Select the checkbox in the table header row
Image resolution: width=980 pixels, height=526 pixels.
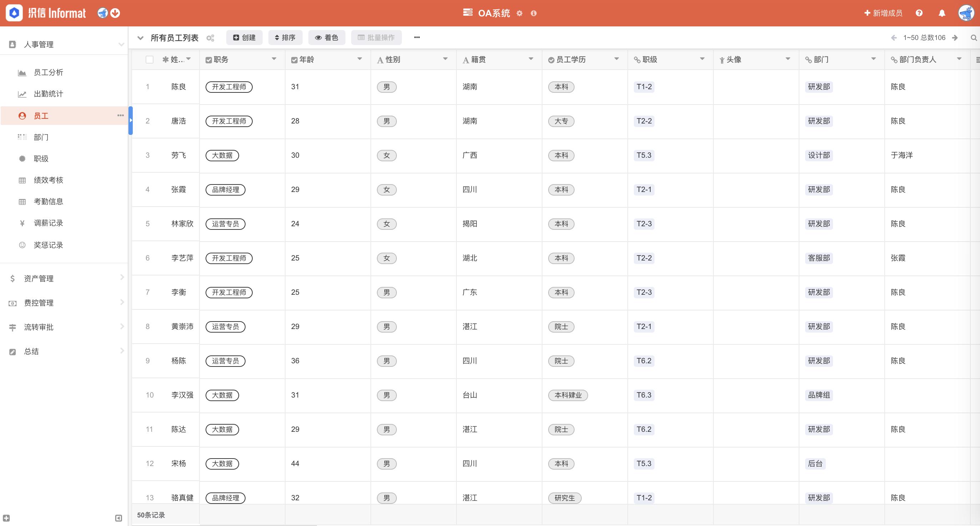(150, 59)
